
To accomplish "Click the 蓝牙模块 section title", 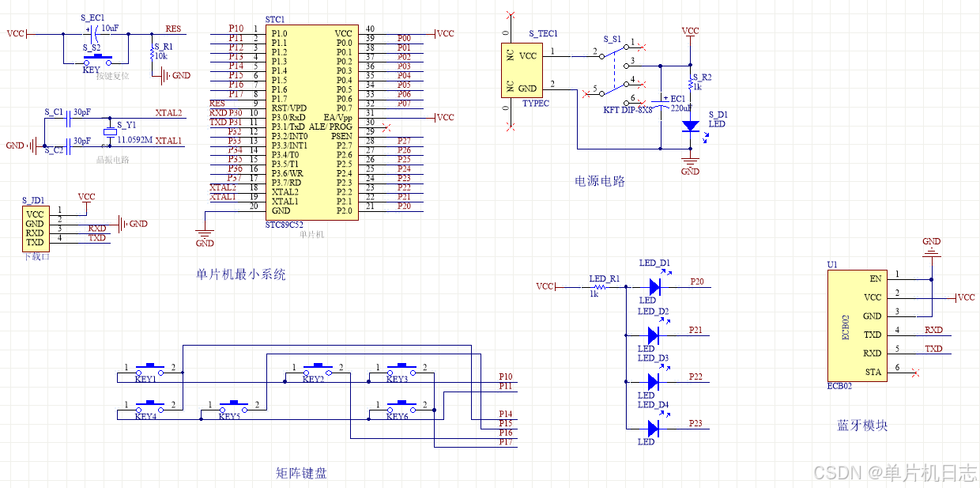I will pyautogui.click(x=862, y=425).
